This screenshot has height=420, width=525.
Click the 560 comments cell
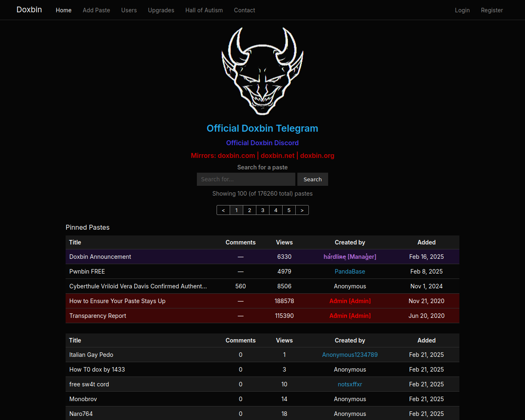pos(241,286)
